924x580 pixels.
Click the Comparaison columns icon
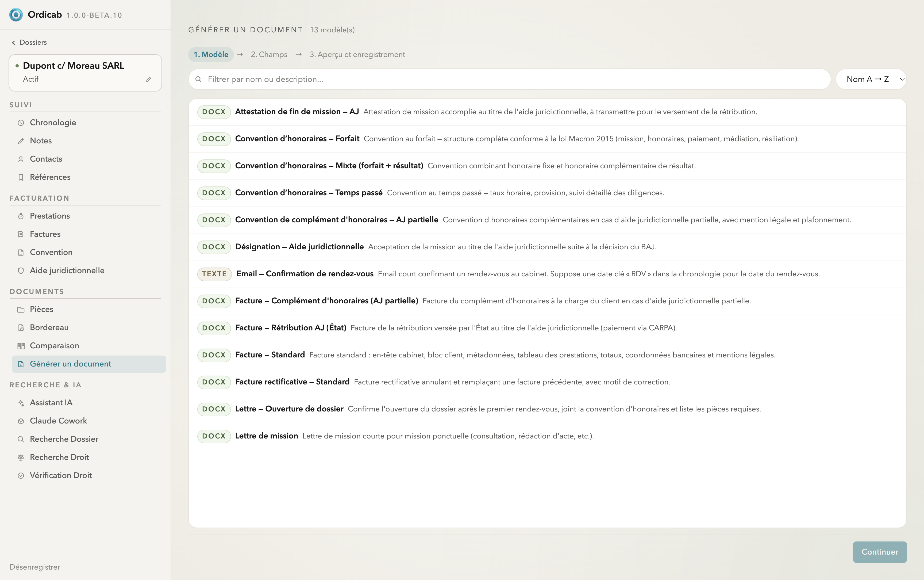(21, 346)
